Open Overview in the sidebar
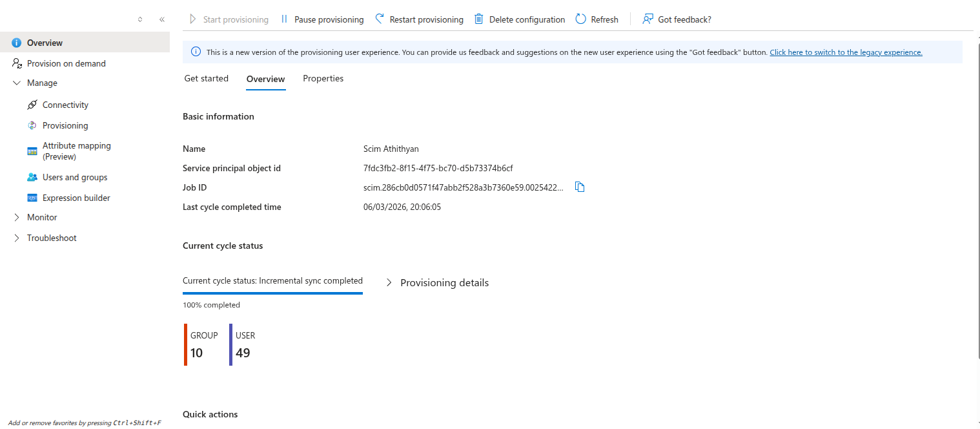This screenshot has width=980, height=429. click(85, 43)
